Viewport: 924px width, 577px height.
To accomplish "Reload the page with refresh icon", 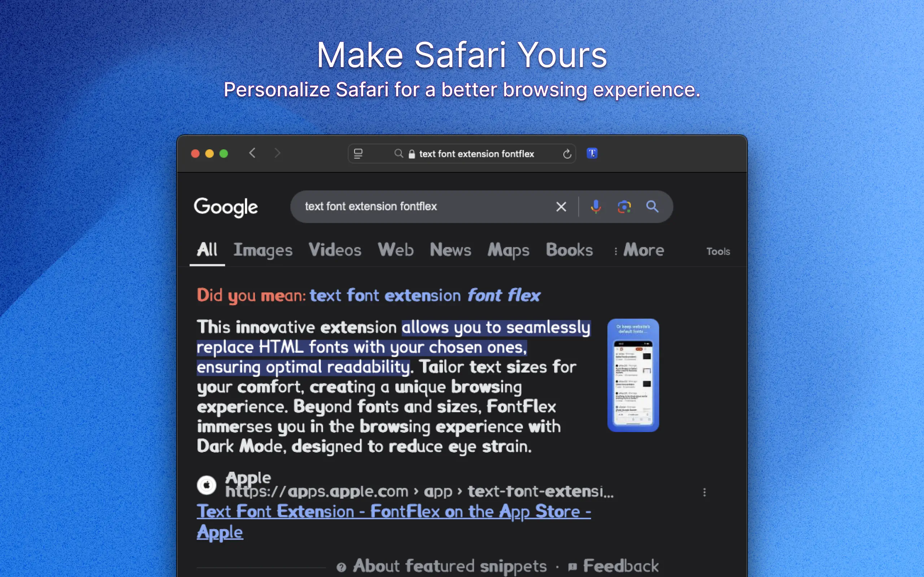I will pyautogui.click(x=567, y=154).
